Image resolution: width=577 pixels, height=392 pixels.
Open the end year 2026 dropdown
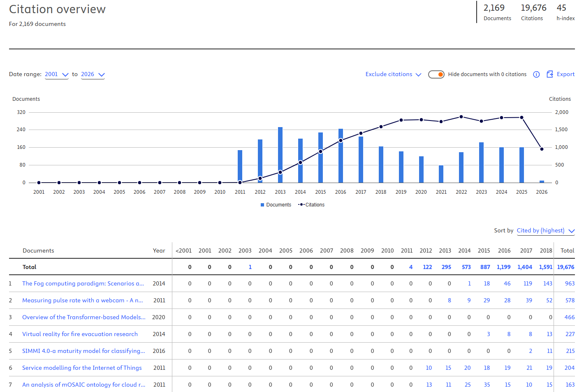pos(93,74)
